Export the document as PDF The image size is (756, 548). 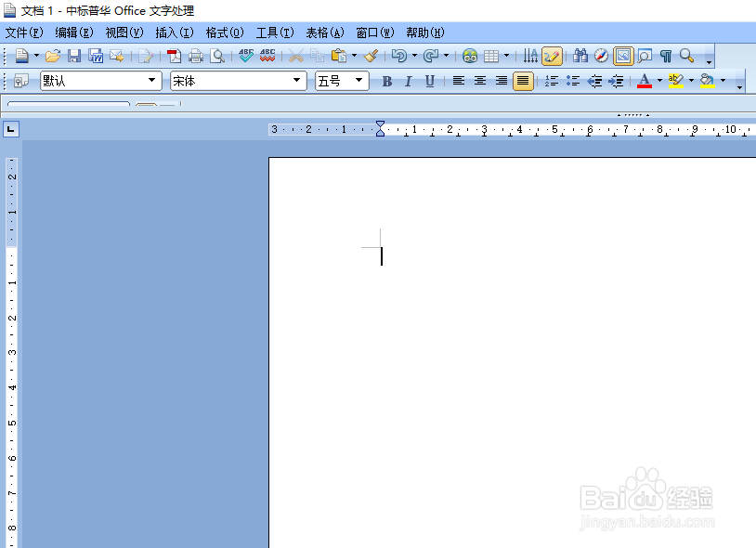(175, 56)
